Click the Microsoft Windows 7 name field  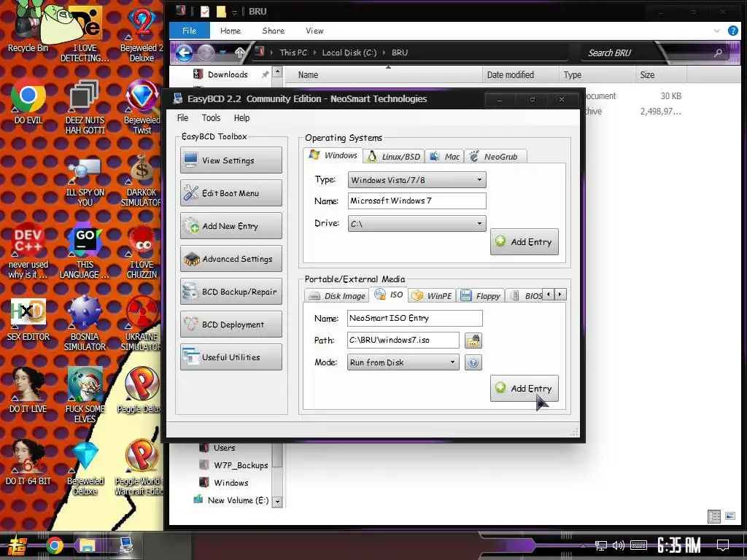click(417, 201)
